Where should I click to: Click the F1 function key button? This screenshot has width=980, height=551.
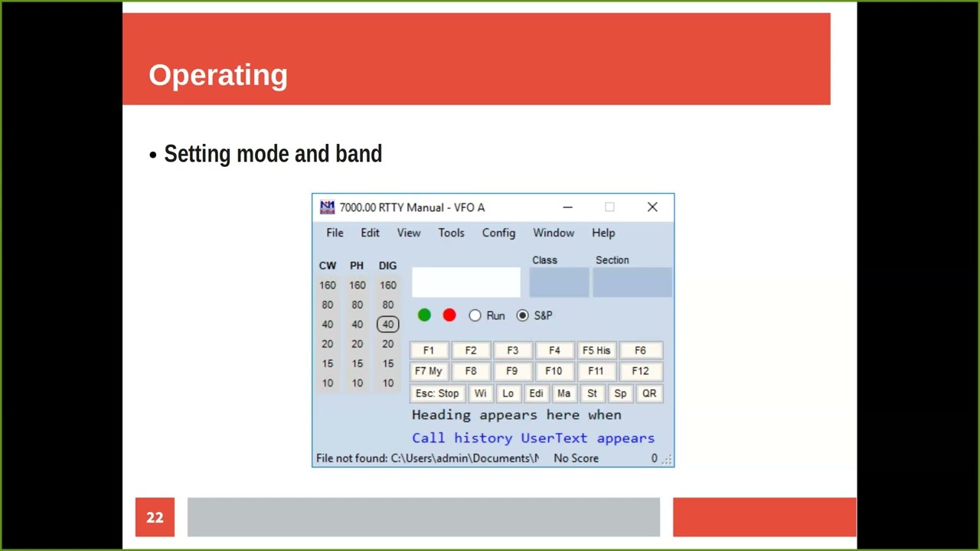429,350
